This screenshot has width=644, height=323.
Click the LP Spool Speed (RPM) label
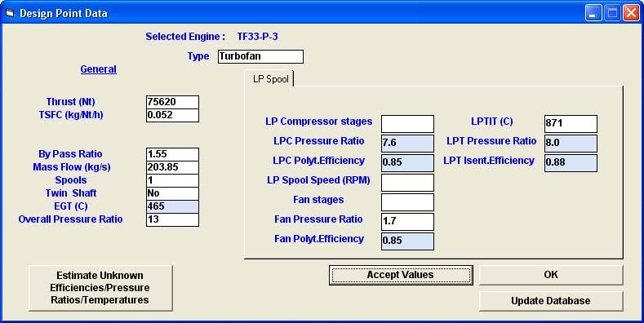[318, 180]
